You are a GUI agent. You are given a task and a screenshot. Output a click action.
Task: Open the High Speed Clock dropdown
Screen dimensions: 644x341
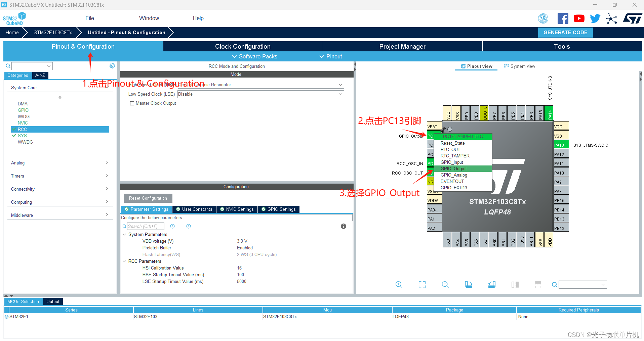point(261,85)
